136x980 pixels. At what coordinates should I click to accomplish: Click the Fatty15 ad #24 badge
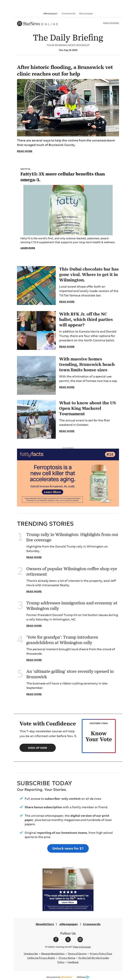pyautogui.click(x=110, y=454)
